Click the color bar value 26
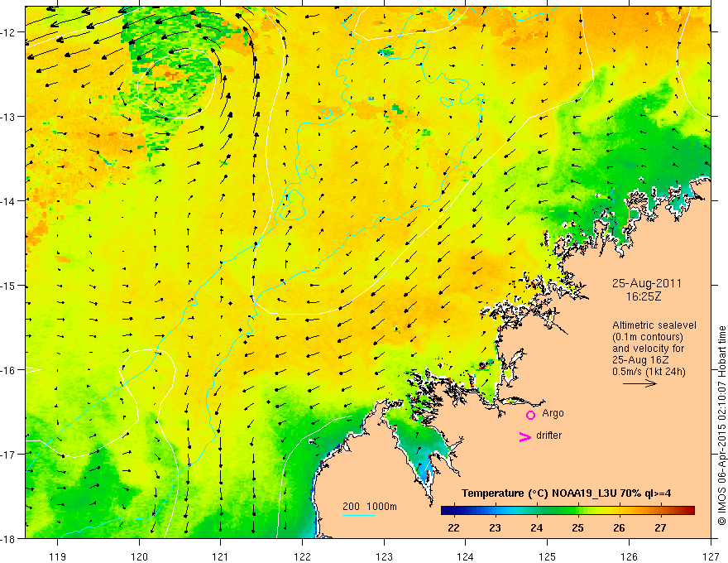 click(619, 527)
